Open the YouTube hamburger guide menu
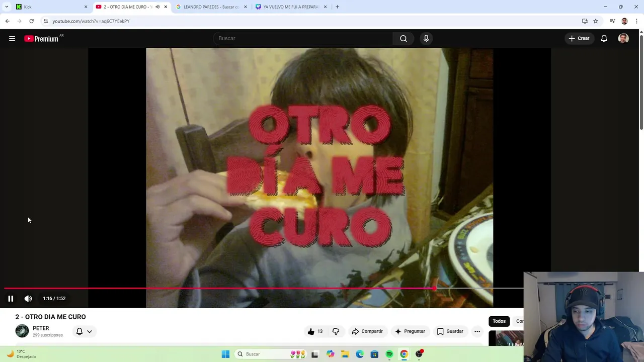The height and width of the screenshot is (362, 644). (12, 39)
